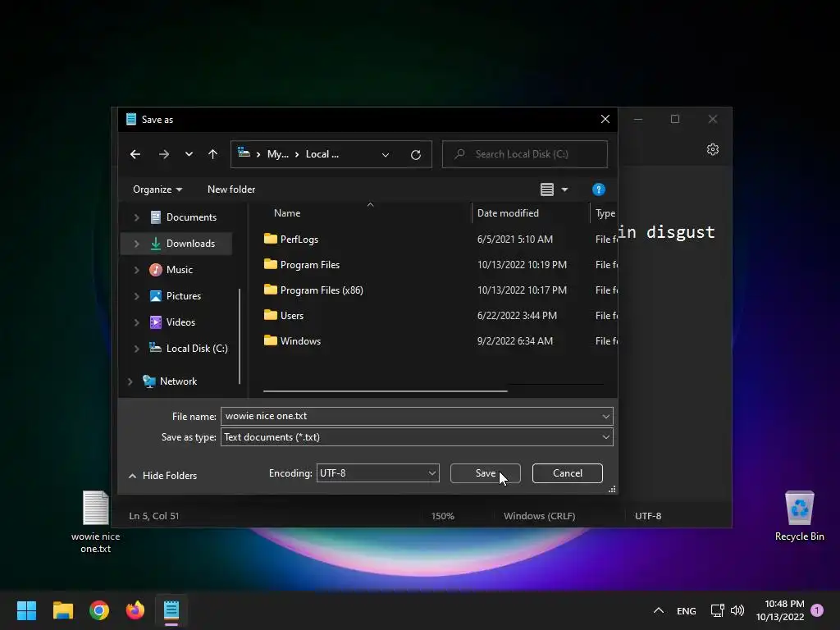Click the navigation pane vertical scrollbar

click(239, 336)
